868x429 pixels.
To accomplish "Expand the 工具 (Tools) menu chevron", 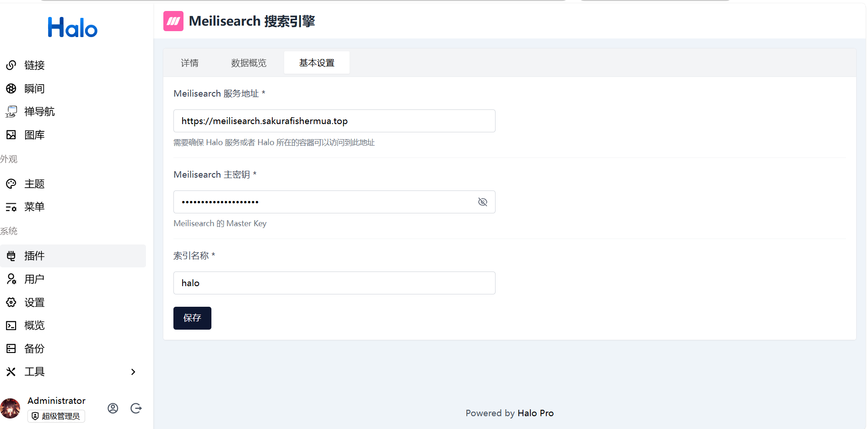I will (x=133, y=372).
